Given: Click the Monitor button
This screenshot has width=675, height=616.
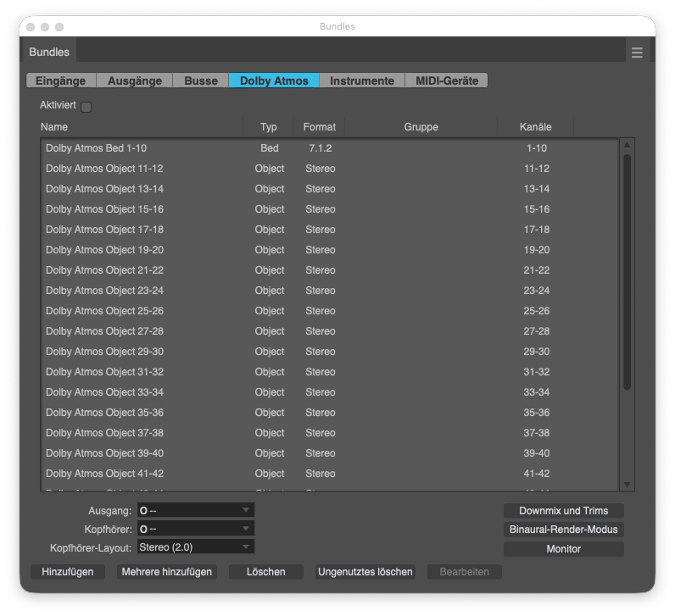Looking at the screenshot, I should (564, 549).
